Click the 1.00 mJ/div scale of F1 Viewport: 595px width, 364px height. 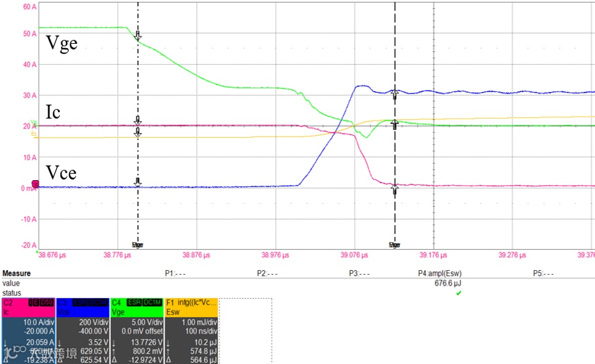[199, 322]
